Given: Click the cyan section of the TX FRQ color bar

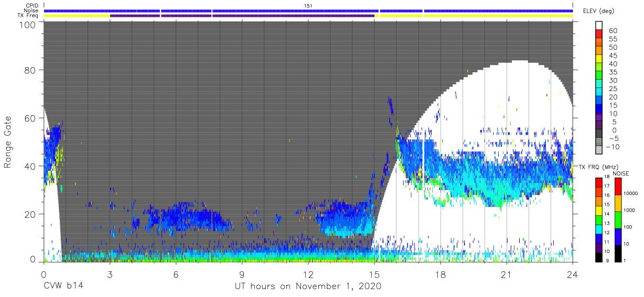Looking at the screenshot, I should click(598, 229).
